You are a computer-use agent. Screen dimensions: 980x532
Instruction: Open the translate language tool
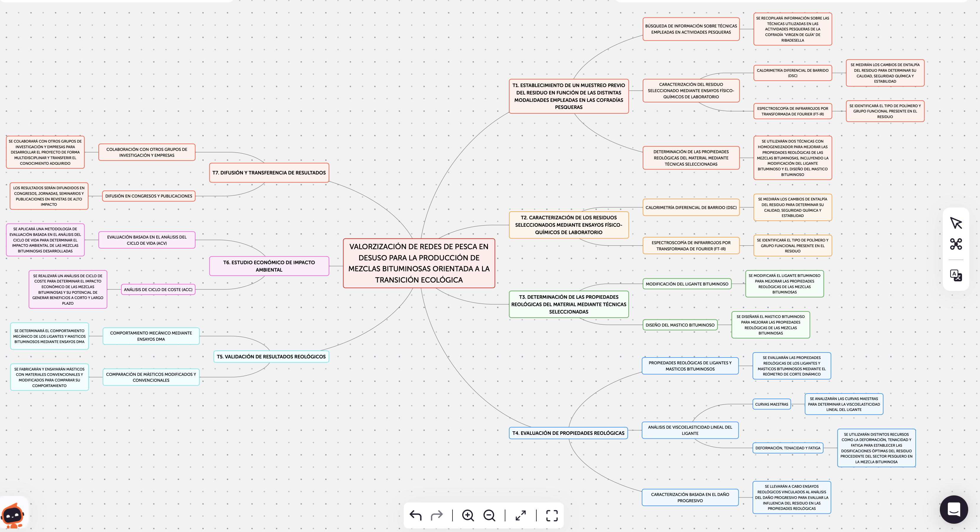click(x=956, y=275)
